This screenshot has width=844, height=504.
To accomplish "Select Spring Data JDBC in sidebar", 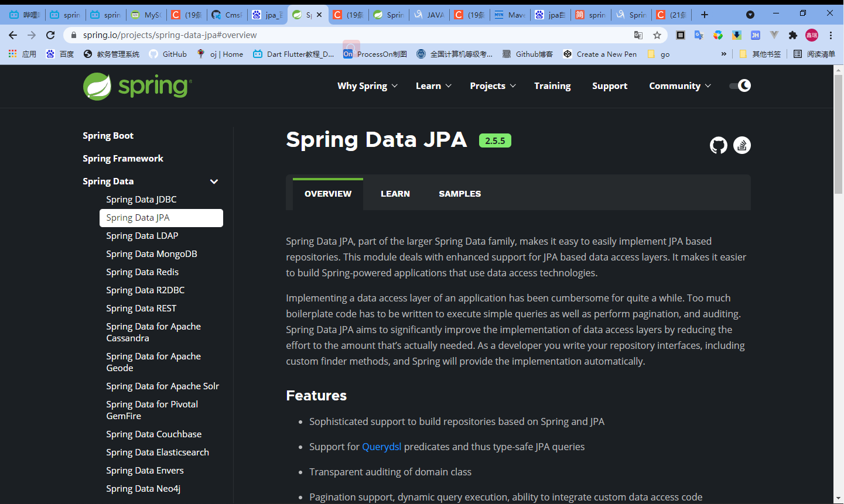I will pyautogui.click(x=141, y=199).
